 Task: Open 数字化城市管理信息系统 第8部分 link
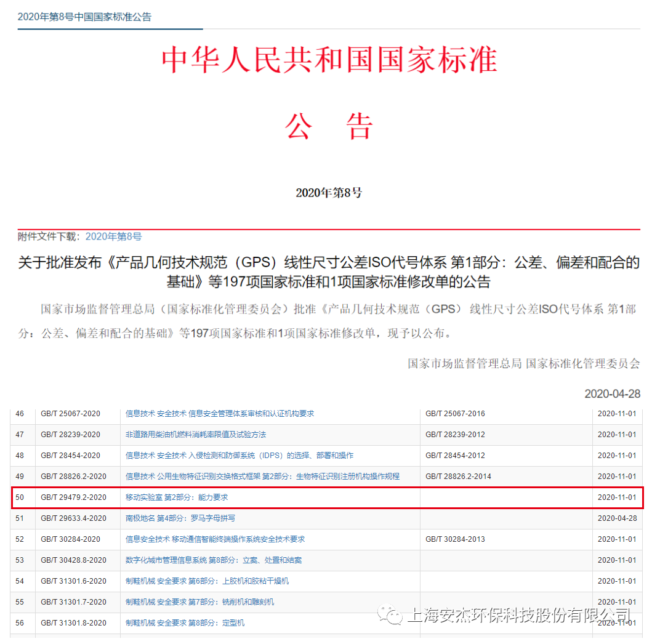pyautogui.click(x=214, y=560)
